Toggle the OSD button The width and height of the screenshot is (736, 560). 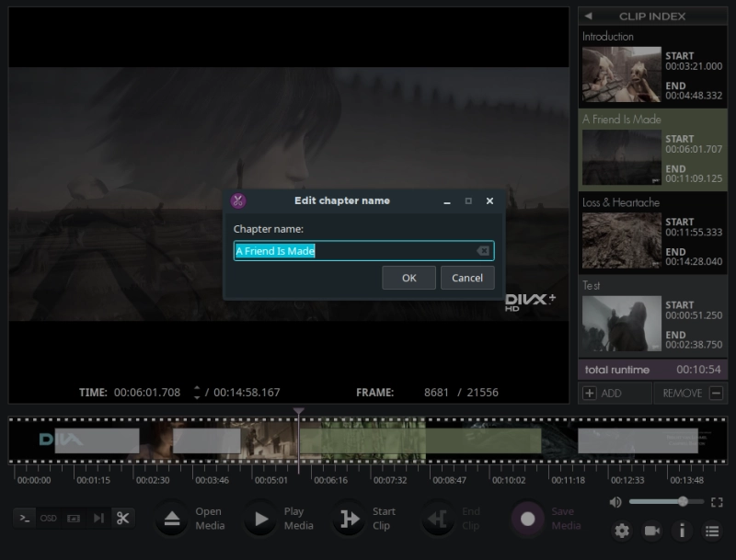tap(49, 519)
